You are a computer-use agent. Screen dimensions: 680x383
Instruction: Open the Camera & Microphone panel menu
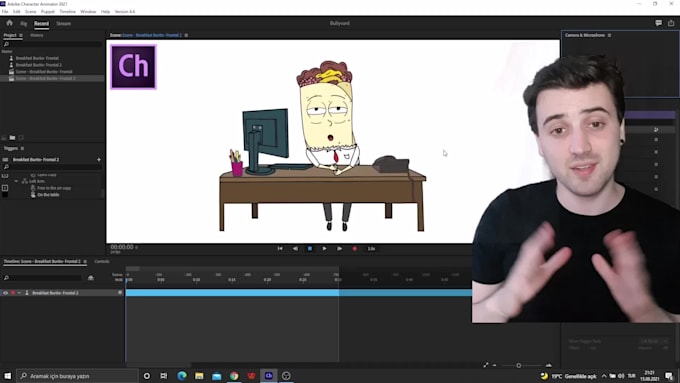(x=609, y=35)
